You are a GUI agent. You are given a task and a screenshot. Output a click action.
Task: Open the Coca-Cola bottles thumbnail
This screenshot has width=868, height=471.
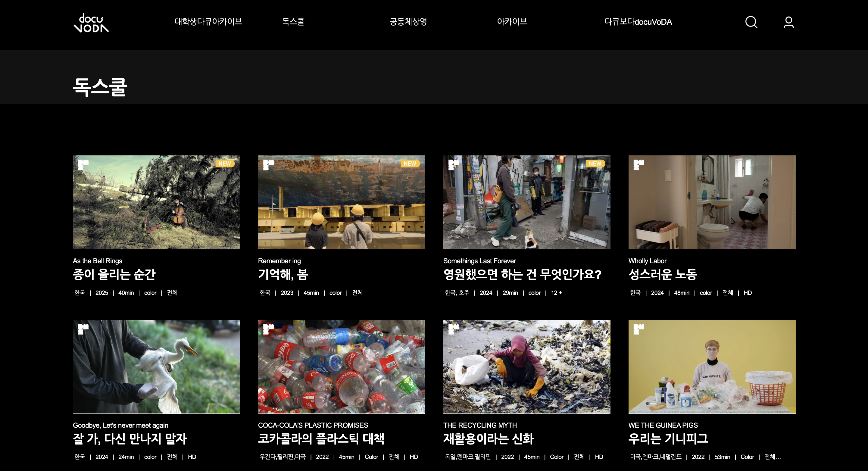[341, 367]
